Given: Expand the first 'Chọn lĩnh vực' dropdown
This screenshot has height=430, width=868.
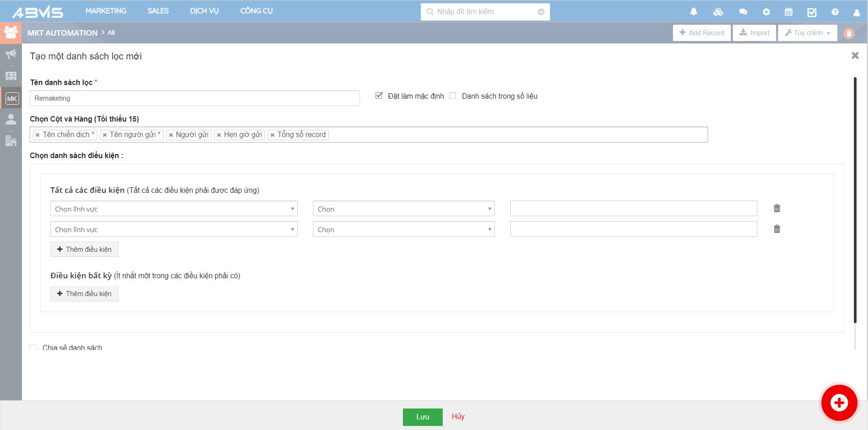Looking at the screenshot, I should (174, 209).
